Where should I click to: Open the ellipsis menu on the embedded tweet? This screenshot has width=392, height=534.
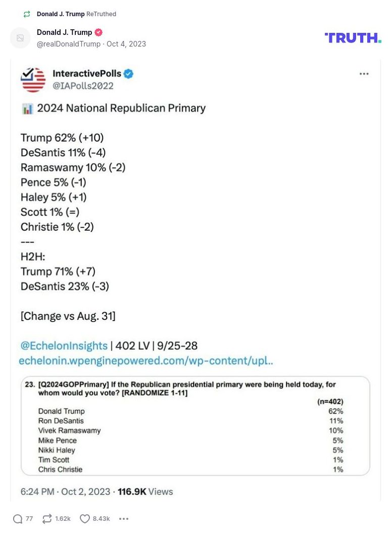click(x=364, y=73)
